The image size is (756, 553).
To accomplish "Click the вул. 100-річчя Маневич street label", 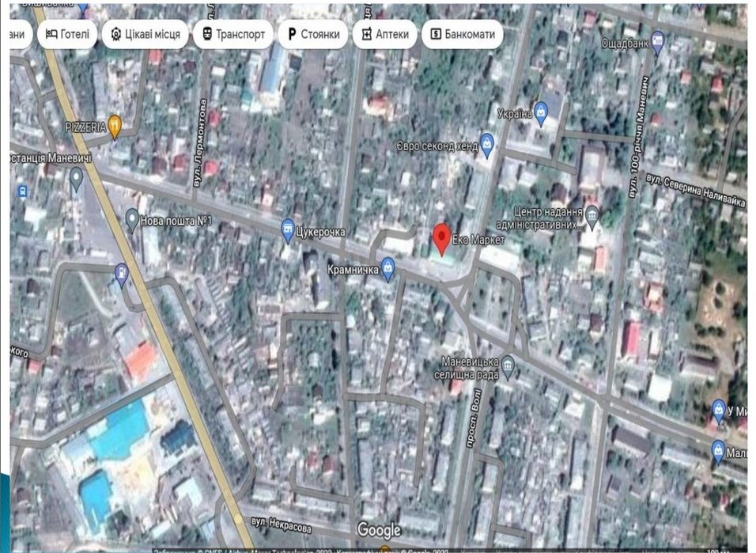I will click(x=639, y=137).
